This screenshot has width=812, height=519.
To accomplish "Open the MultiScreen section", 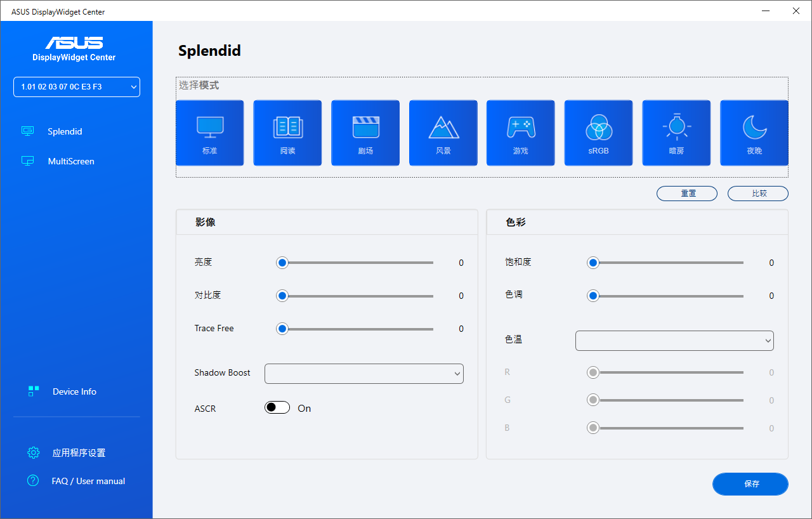I will [70, 161].
